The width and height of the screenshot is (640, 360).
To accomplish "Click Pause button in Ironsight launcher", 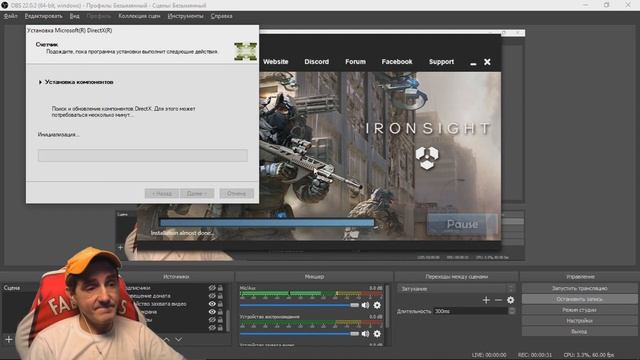I will [x=462, y=224].
